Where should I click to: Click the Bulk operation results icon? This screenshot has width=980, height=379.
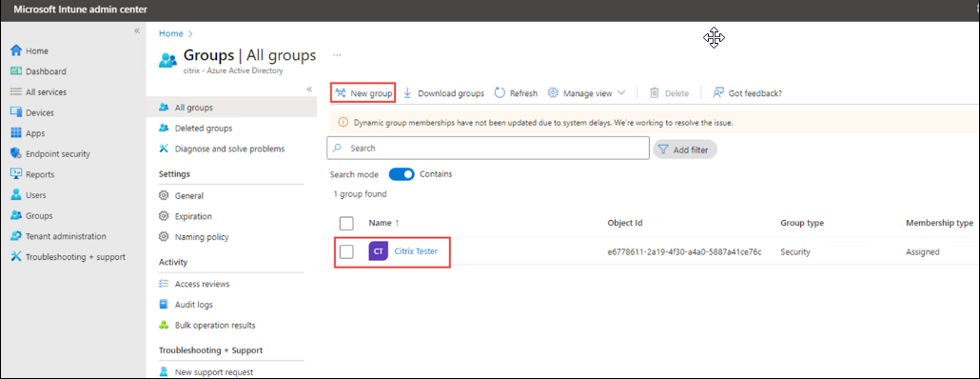(x=165, y=326)
